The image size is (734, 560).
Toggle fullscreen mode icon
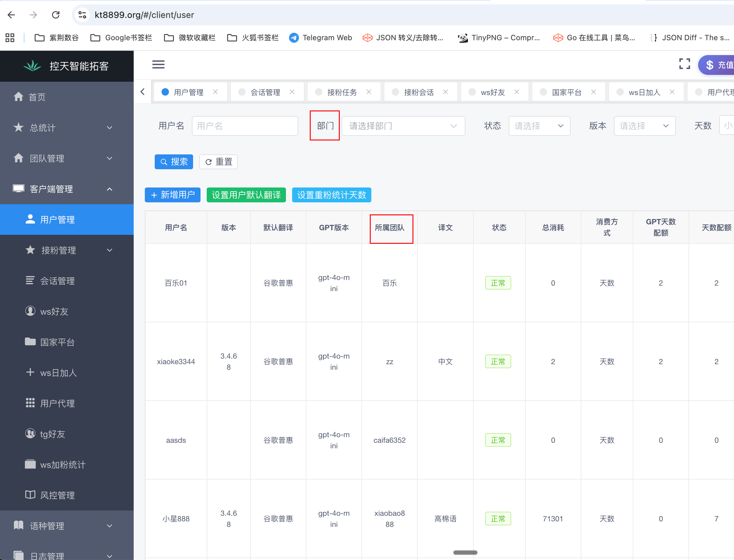pyautogui.click(x=684, y=64)
